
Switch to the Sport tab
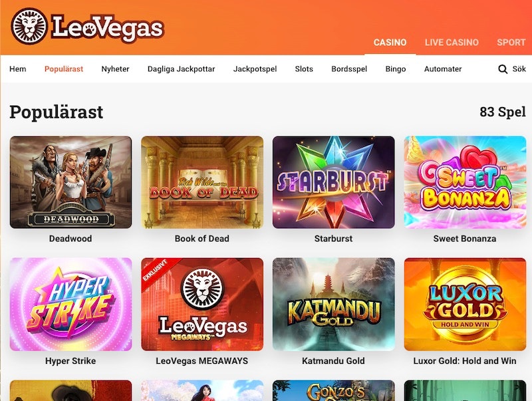(511, 43)
